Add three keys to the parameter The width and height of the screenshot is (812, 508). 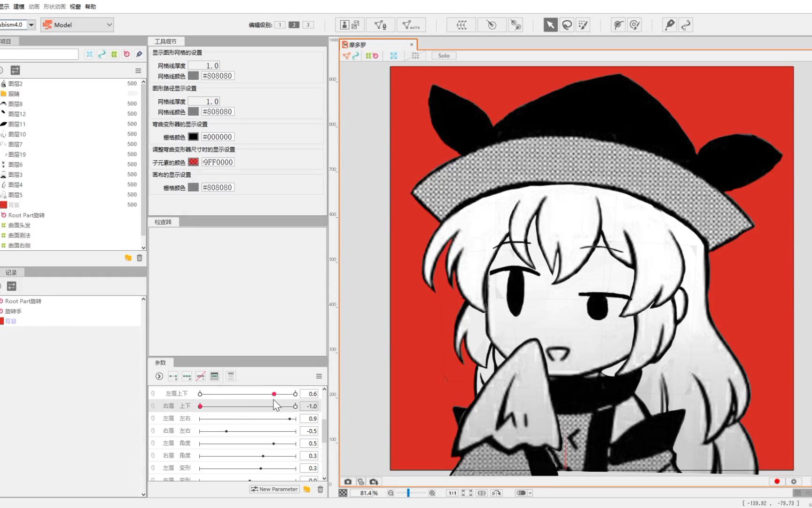pyautogui.click(x=187, y=376)
